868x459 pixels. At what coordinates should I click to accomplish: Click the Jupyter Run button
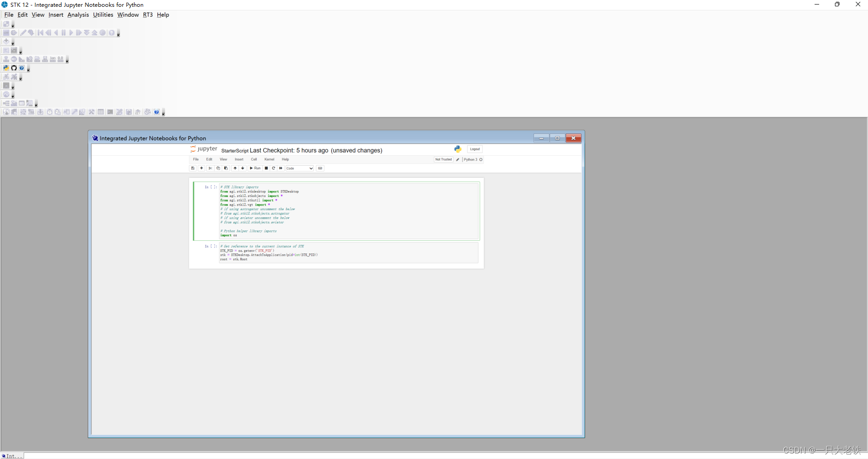click(255, 168)
